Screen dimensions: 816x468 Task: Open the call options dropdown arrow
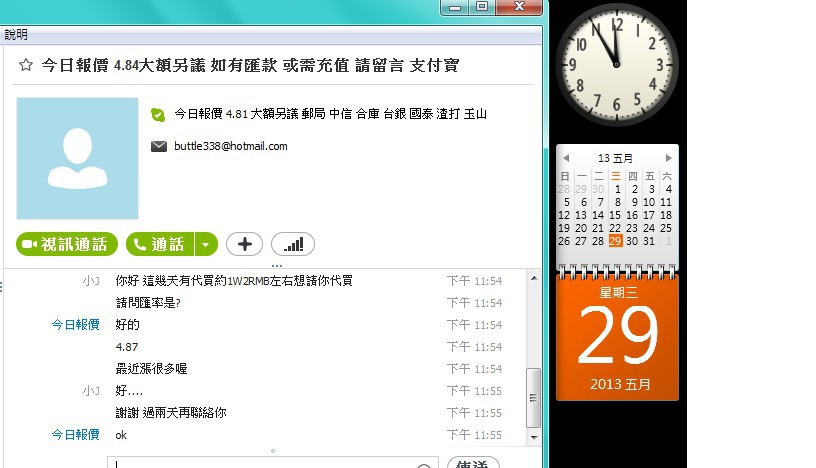206,244
